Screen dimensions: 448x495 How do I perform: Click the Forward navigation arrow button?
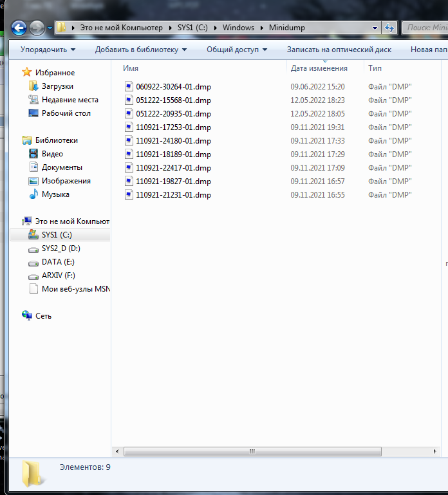point(37,28)
